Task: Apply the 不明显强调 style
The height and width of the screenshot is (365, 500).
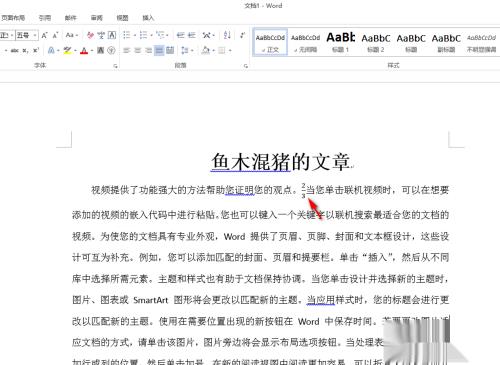Action: (481, 43)
